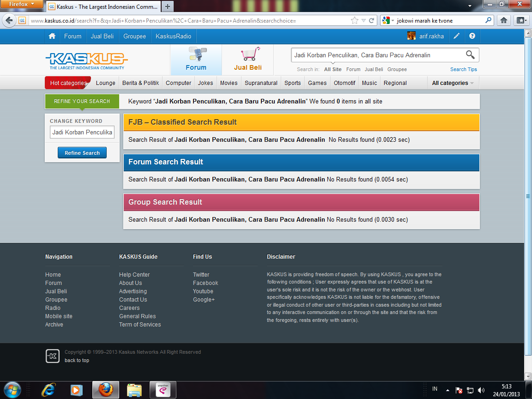Click the Mobile site footer link
The height and width of the screenshot is (399, 532).
click(x=59, y=316)
